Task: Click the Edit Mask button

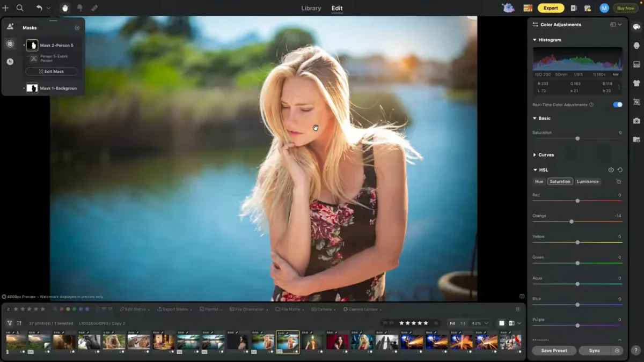Action: coord(52,71)
